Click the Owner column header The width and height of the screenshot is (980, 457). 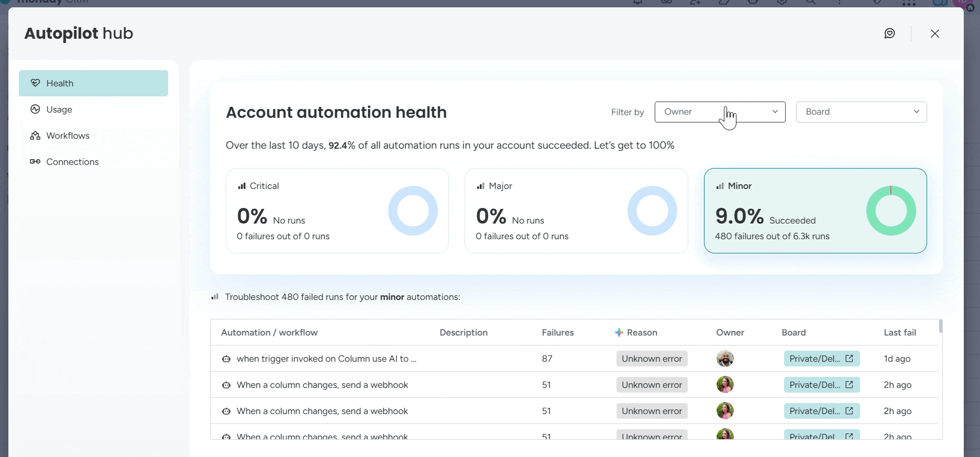coord(730,332)
